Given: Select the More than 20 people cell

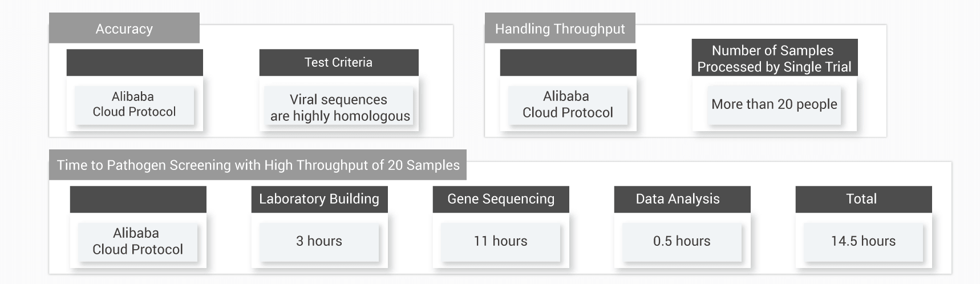Looking at the screenshot, I should tap(774, 104).
